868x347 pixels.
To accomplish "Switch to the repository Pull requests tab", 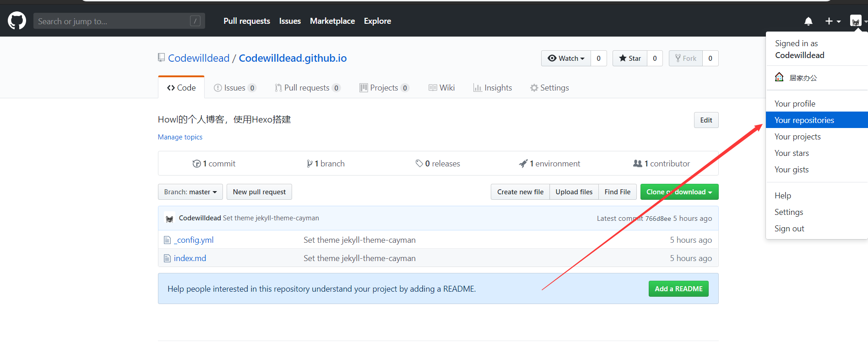I will click(x=307, y=87).
